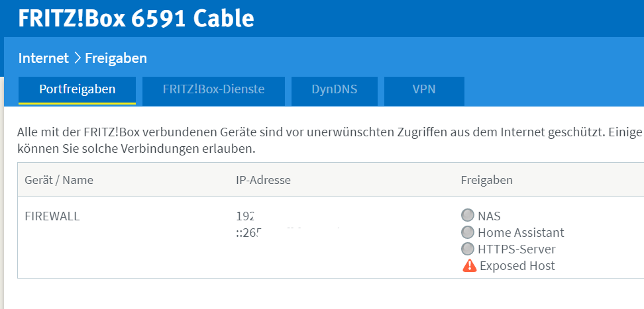Click the gray status circle beside Home Assistant
Viewport: 644px width, 309px height.
tap(468, 232)
